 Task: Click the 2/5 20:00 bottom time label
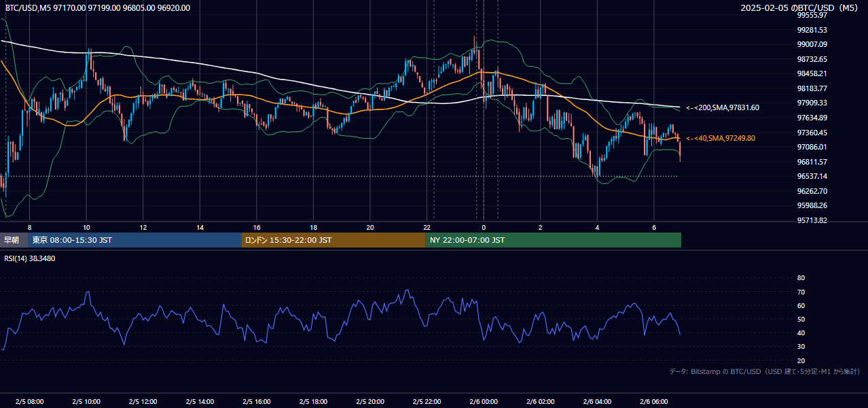click(369, 402)
